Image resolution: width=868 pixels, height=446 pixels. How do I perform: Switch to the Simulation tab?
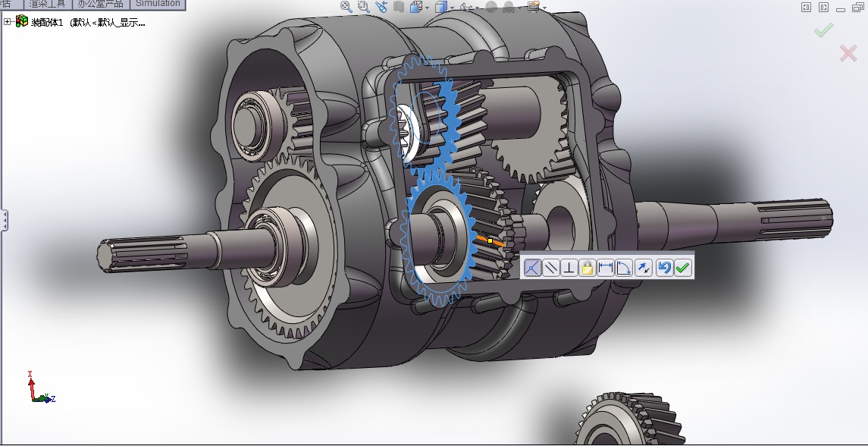pos(158,4)
